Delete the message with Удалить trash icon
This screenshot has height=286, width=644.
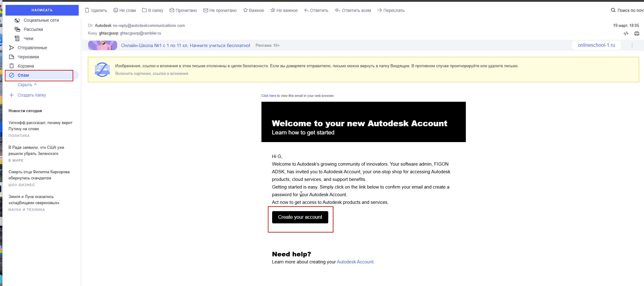pos(96,10)
